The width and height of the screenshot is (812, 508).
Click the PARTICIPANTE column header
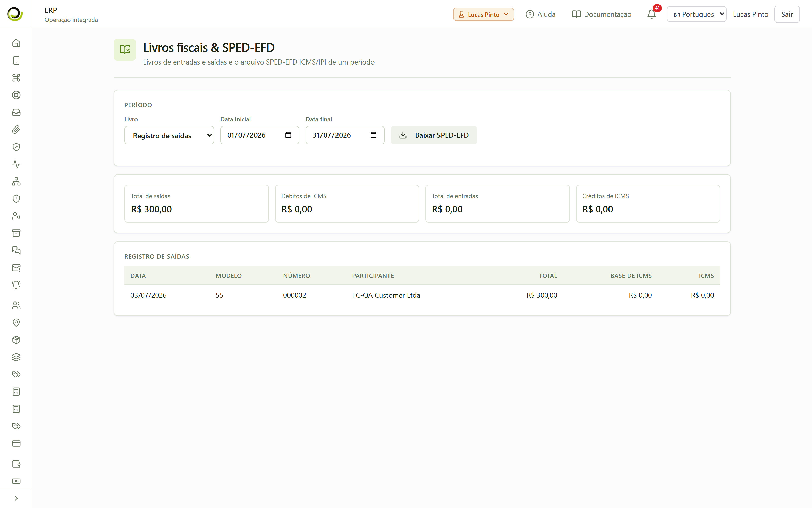[373, 276]
